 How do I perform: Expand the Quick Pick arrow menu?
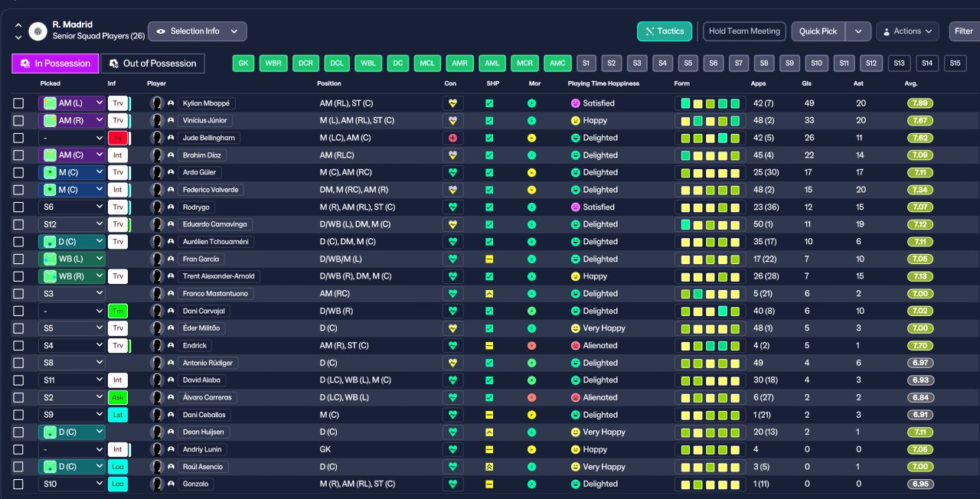858,31
